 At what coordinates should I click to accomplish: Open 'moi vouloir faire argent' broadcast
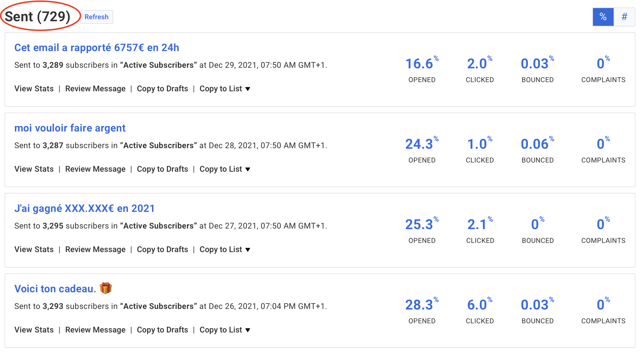[70, 128]
